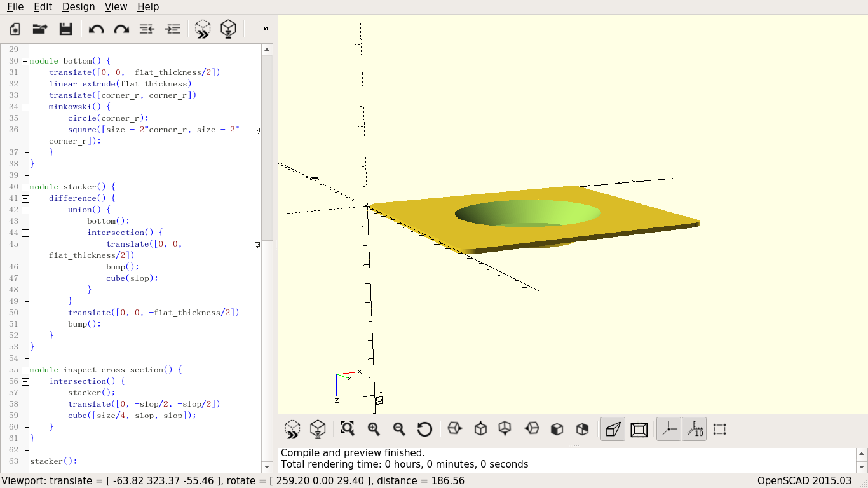The width and height of the screenshot is (868, 488).
Task: Switch to the Top view
Action: click(480, 429)
